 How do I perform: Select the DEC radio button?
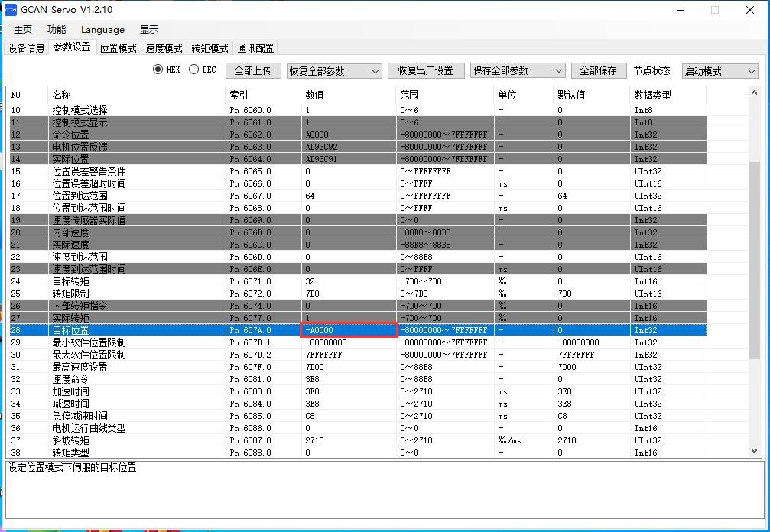(194, 70)
